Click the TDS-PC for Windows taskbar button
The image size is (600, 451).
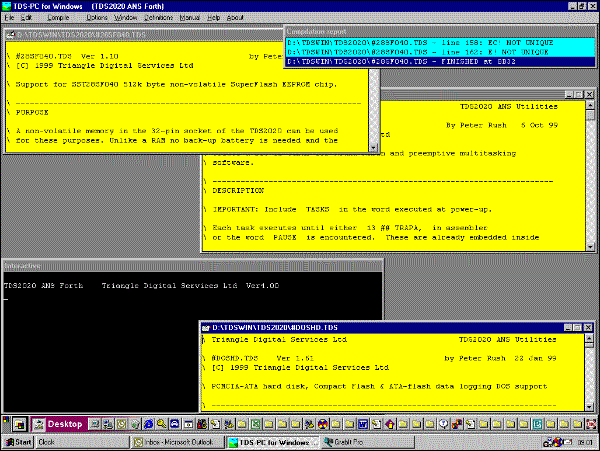click(x=273, y=442)
